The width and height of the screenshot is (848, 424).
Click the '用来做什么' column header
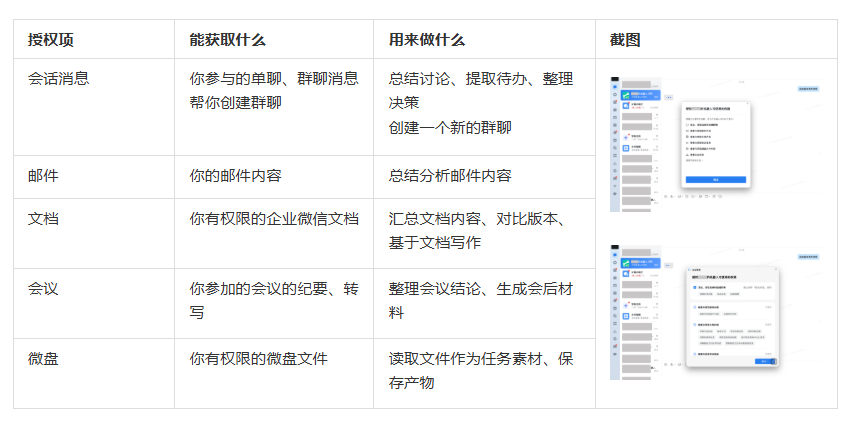[x=485, y=39]
